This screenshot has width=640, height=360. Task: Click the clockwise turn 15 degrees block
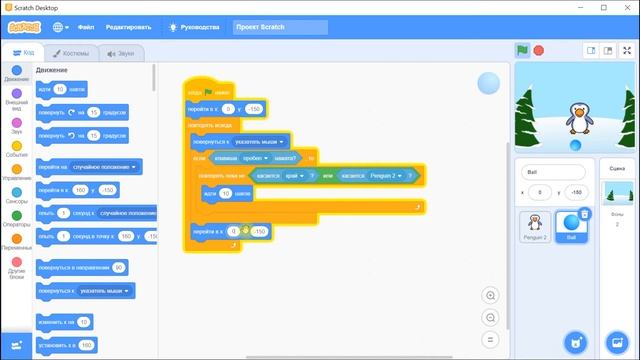pyautogui.click(x=82, y=112)
